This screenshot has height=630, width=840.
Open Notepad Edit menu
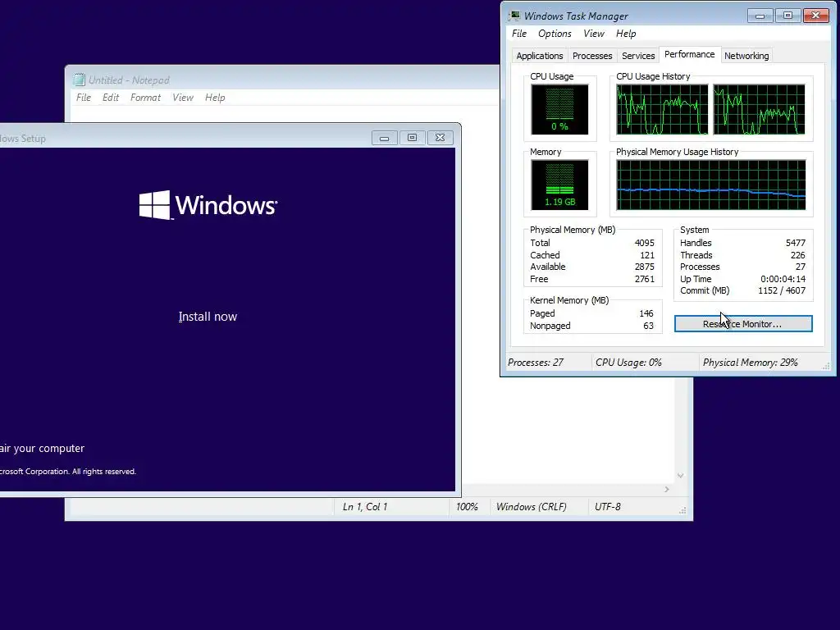click(x=111, y=98)
